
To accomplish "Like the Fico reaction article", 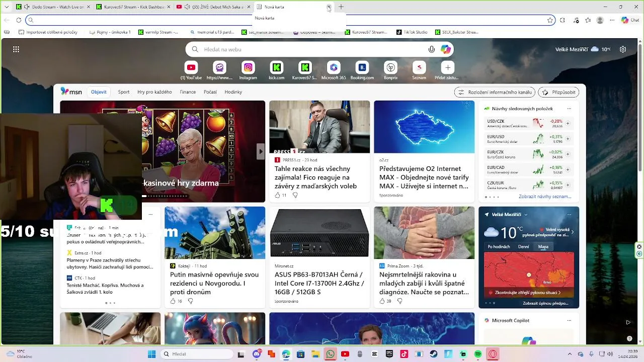I will (x=278, y=195).
